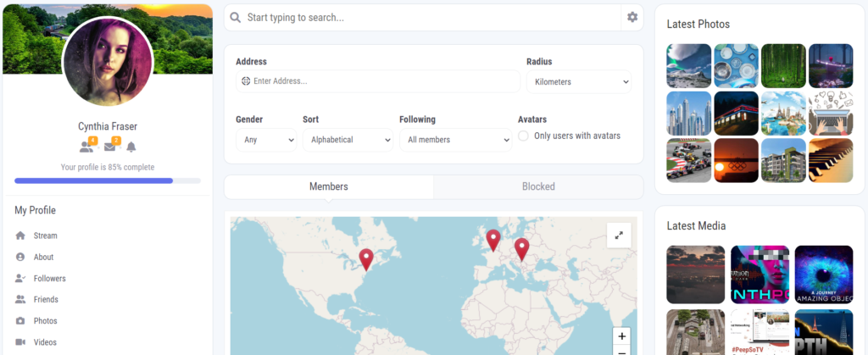Open the Following All members dropdown

pos(455,140)
